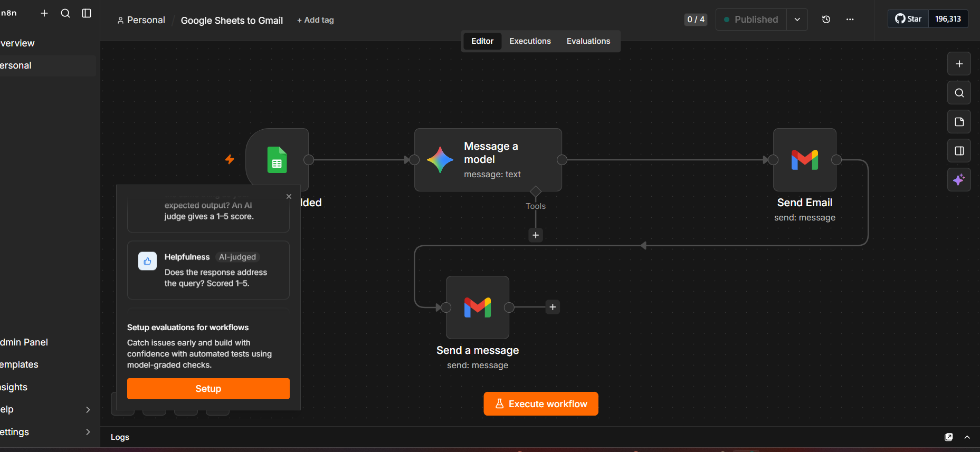The height and width of the screenshot is (452, 980).
Task: Click Setup evaluations for workflows heading
Action: click(x=188, y=328)
